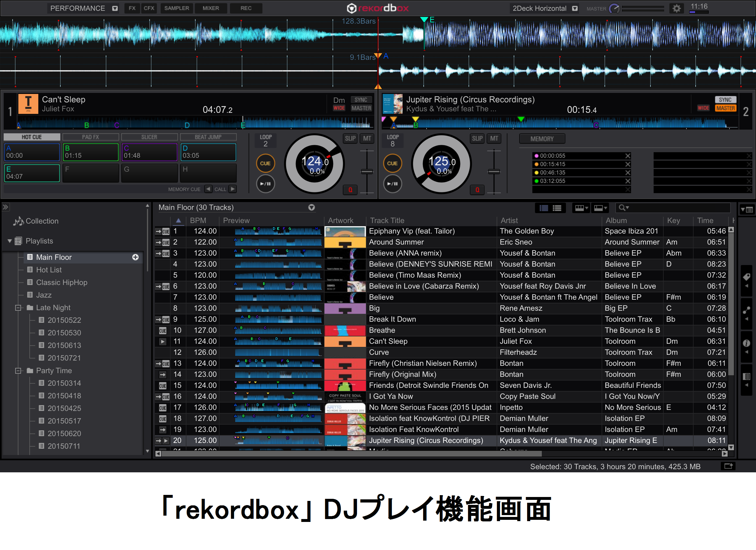Toggle deck 2 MASTER
Screen dimensions: 756x550
tap(725, 108)
